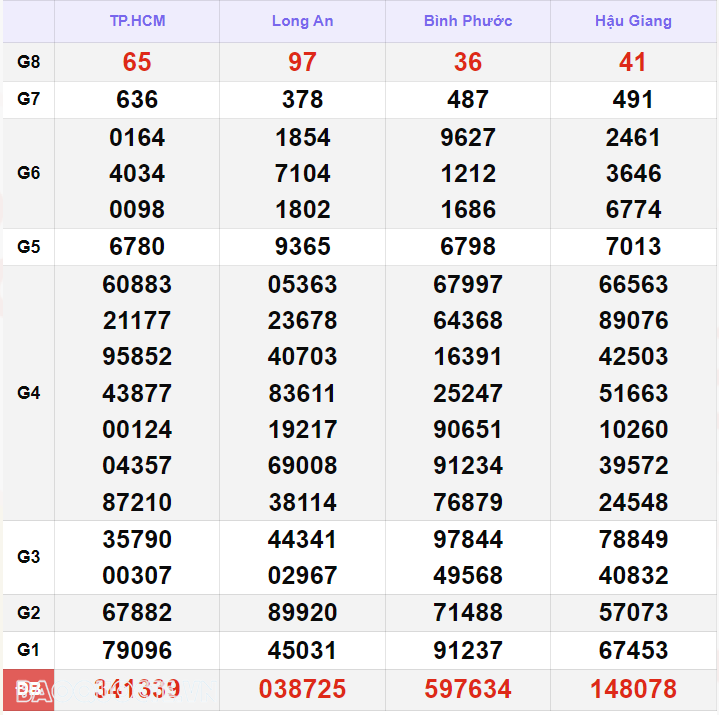The height and width of the screenshot is (715, 719).
Task: Click Bình Phước special prize number 597634
Action: 467,689
